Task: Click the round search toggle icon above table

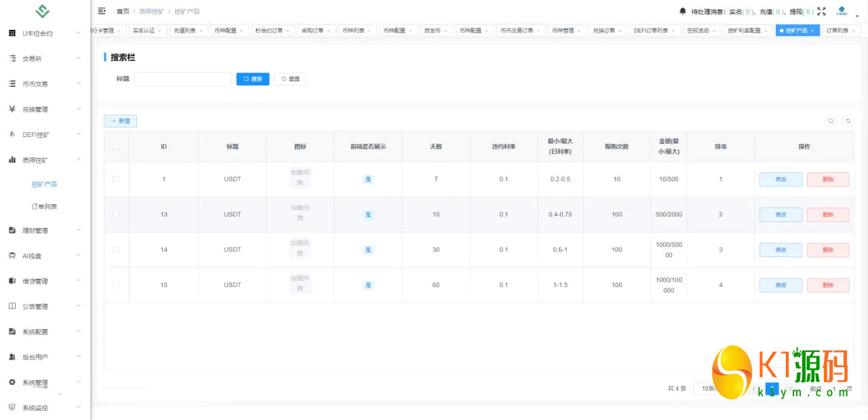Action: (x=831, y=121)
